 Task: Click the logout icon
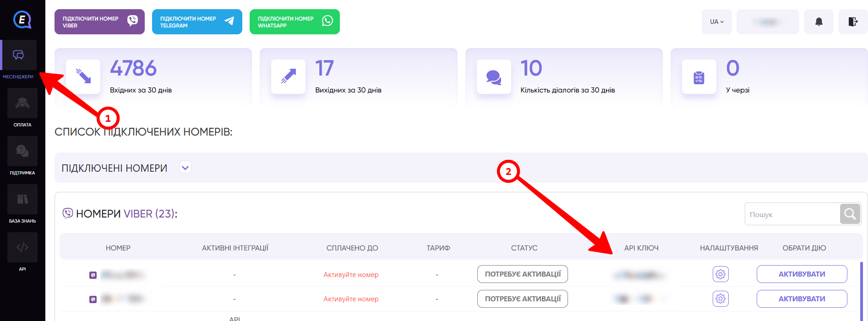[852, 22]
